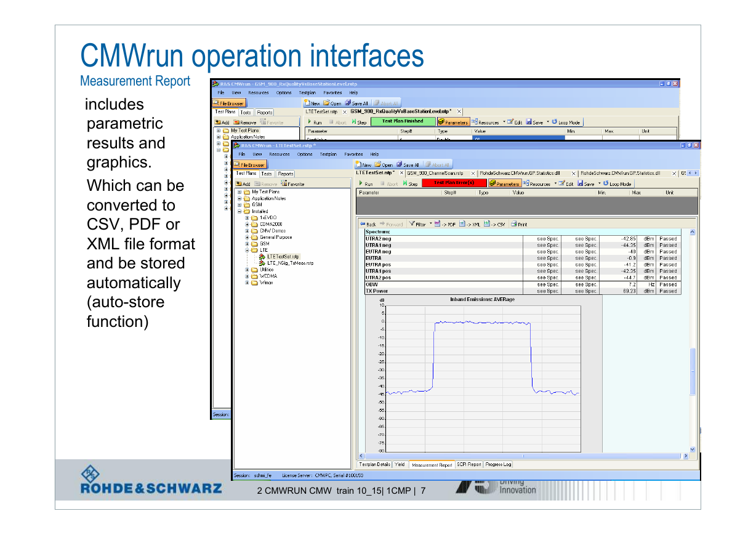Image resolution: width=756 pixels, height=535 pixels.
Task: Click Abort All in front window toolbar
Action: 436,165
